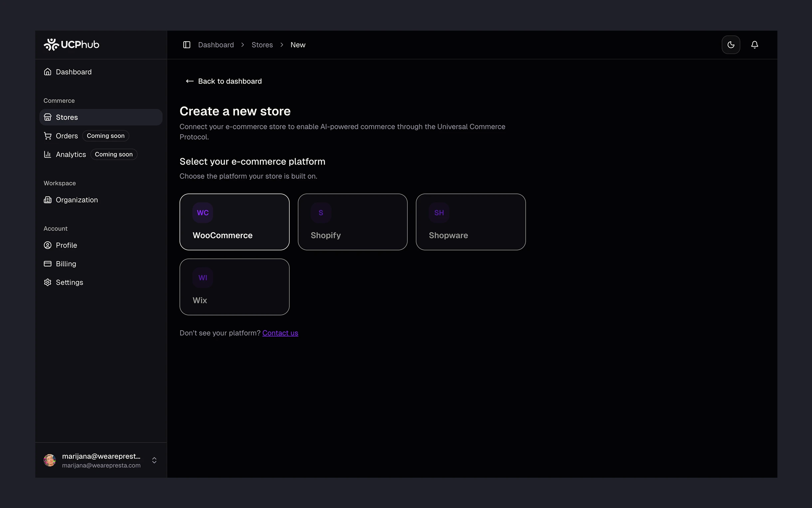The height and width of the screenshot is (508, 812).
Task: Click the cart icon beside Orders
Action: [48, 136]
